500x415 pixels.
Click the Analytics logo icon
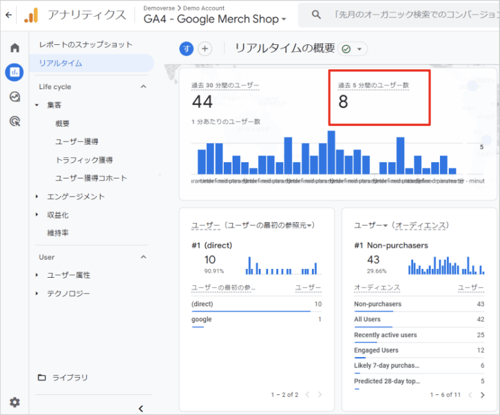coord(31,15)
